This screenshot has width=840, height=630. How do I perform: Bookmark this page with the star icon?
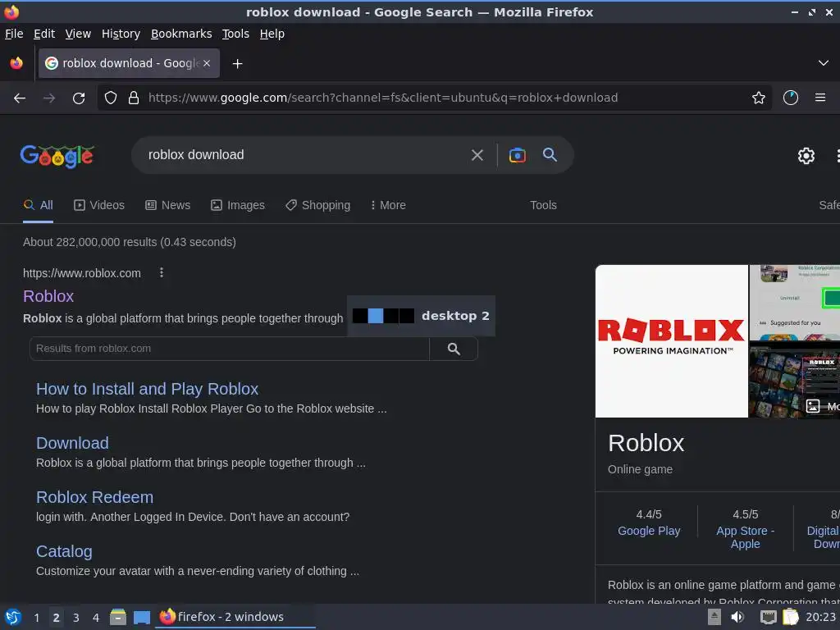[758, 98]
